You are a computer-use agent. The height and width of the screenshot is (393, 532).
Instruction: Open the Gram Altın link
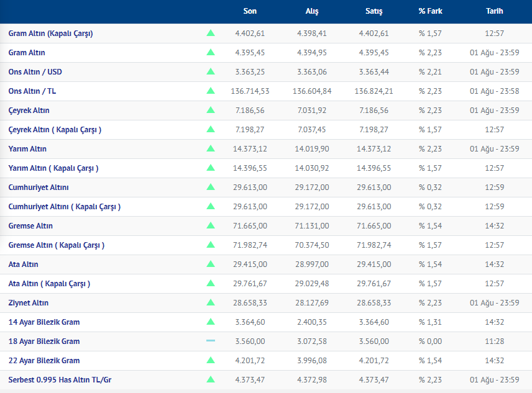tap(27, 53)
